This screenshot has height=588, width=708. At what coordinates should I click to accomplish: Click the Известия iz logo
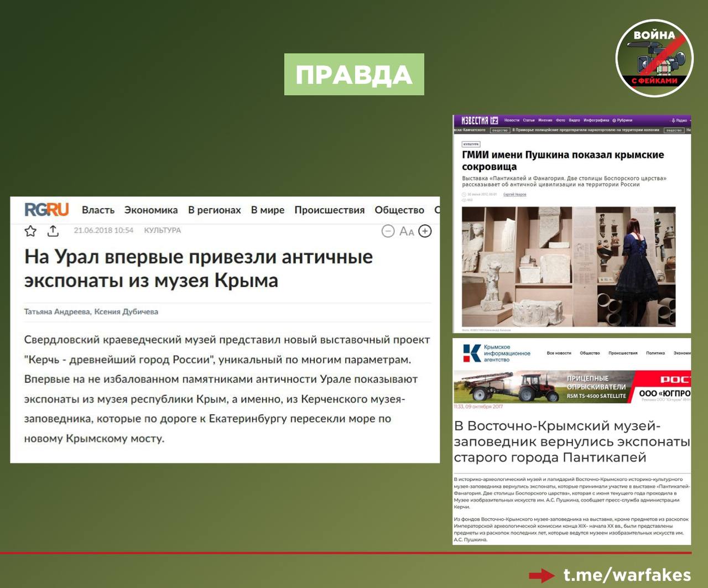point(479,121)
